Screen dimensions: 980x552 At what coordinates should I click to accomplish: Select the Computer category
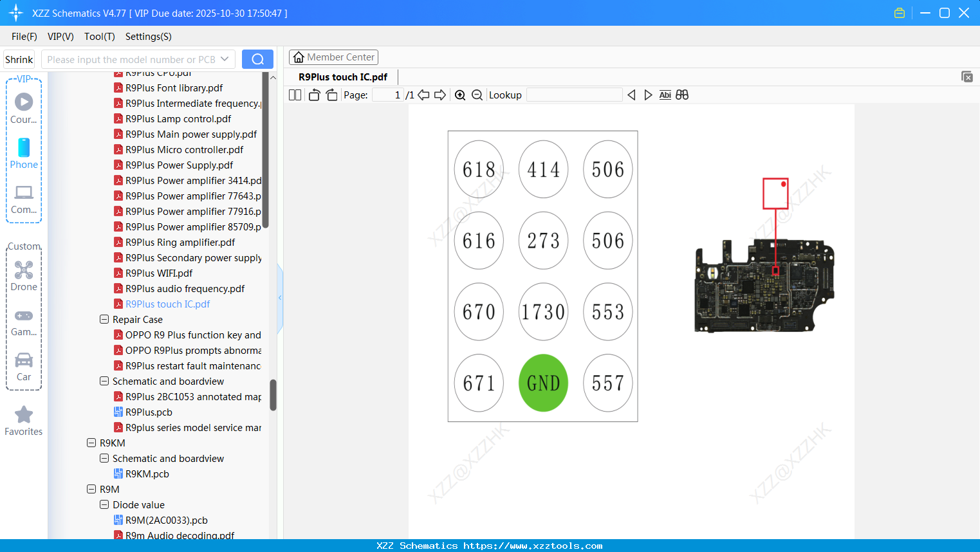[24, 199]
